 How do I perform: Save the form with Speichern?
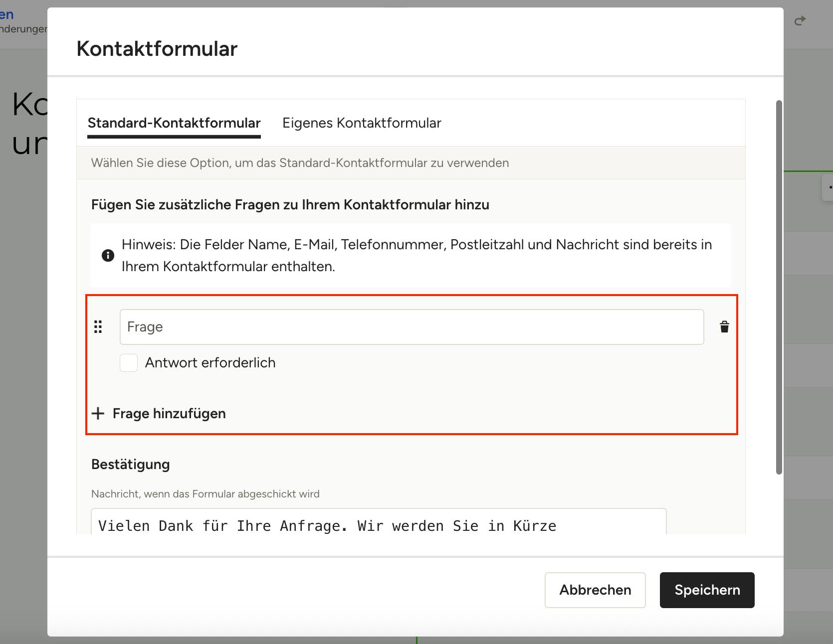coord(707,590)
